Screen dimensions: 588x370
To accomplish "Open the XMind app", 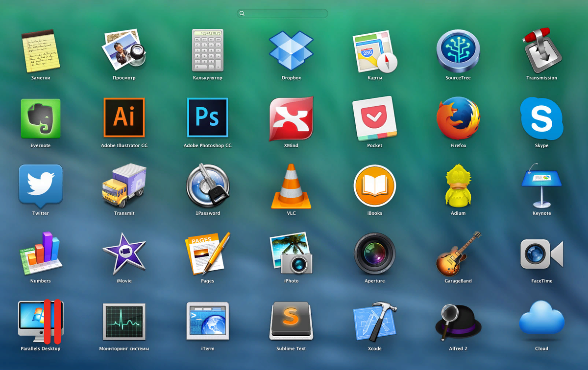I will coord(291,118).
